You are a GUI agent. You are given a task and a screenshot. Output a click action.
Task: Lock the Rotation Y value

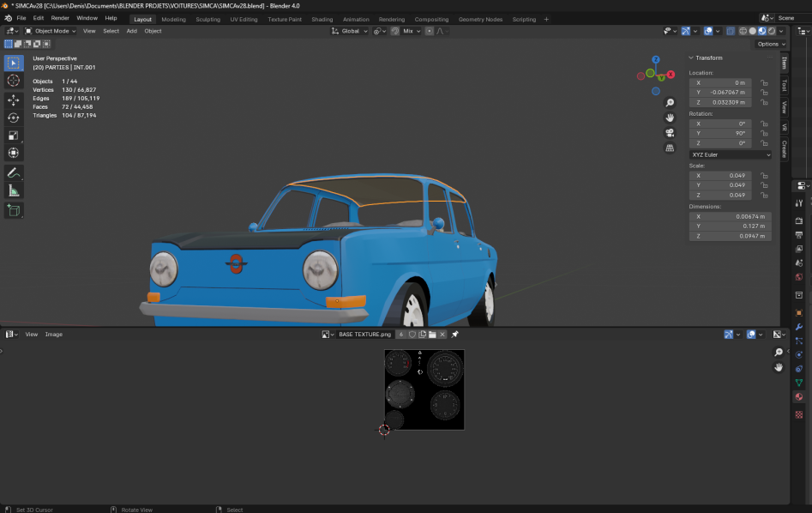(764, 133)
